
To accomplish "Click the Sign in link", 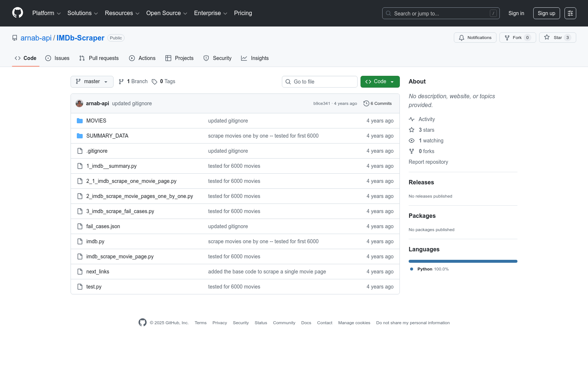I will [516, 13].
